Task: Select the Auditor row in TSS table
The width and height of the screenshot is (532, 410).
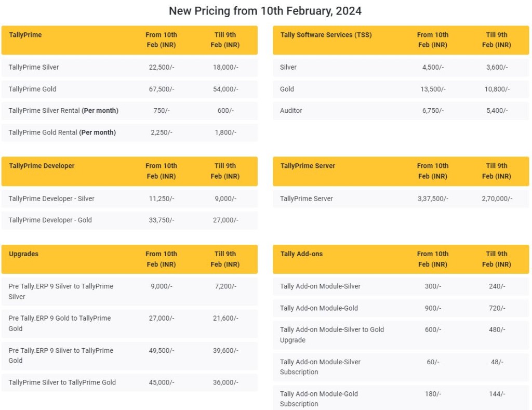Action: pos(291,111)
